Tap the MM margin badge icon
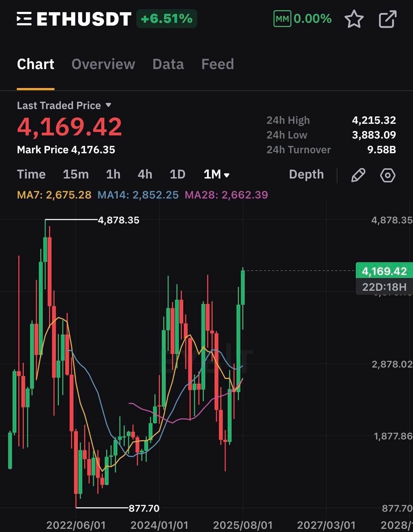This screenshot has height=532, width=413. (x=282, y=19)
